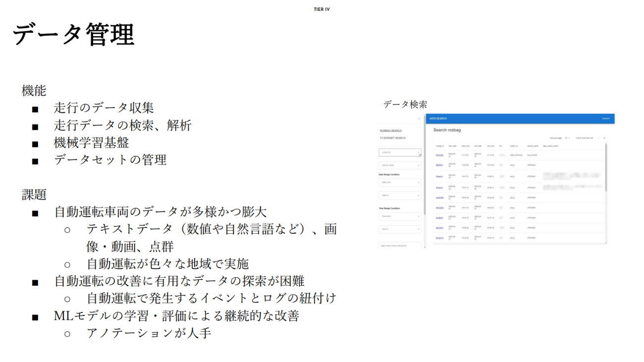Viewport: 644px width, 362px height.
Task: Select the ROSBAG SEARCH menu item
Action: click(391, 131)
